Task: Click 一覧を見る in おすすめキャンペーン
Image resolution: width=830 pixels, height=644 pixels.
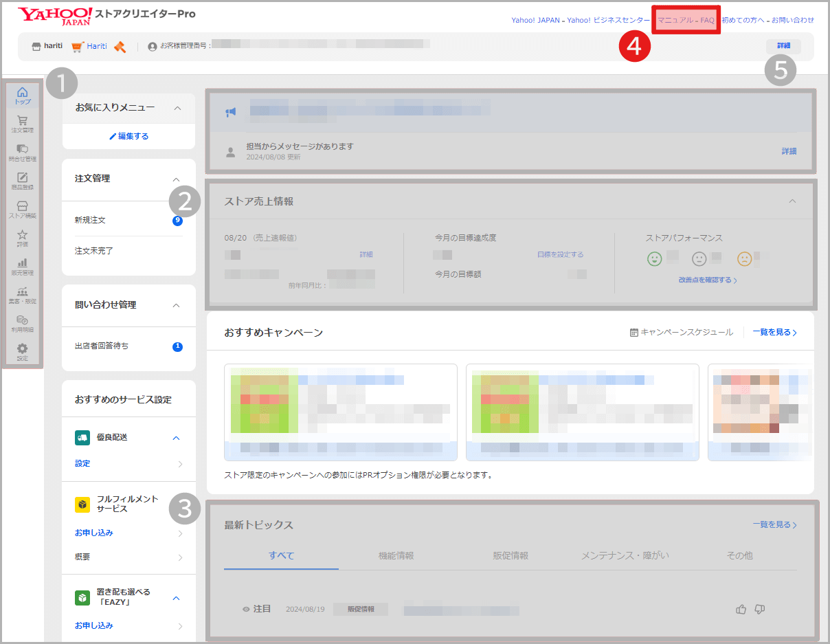Action: point(774,332)
